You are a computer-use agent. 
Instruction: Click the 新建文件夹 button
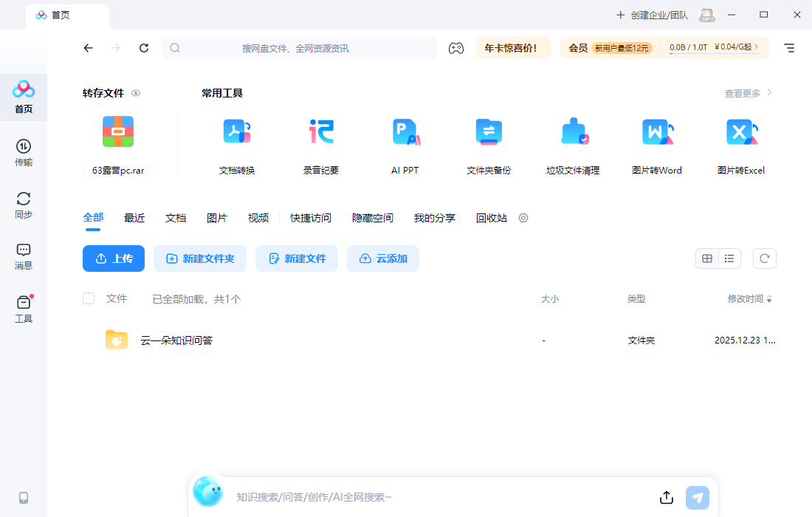click(200, 258)
